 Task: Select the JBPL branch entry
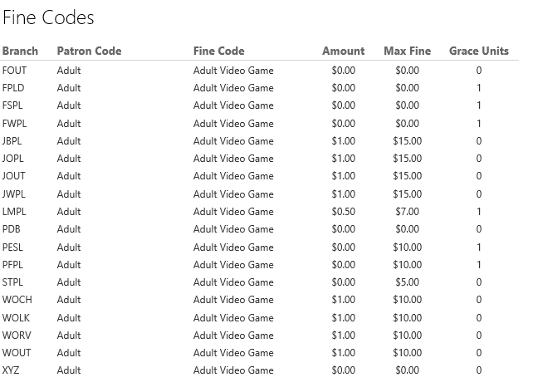coord(13,141)
